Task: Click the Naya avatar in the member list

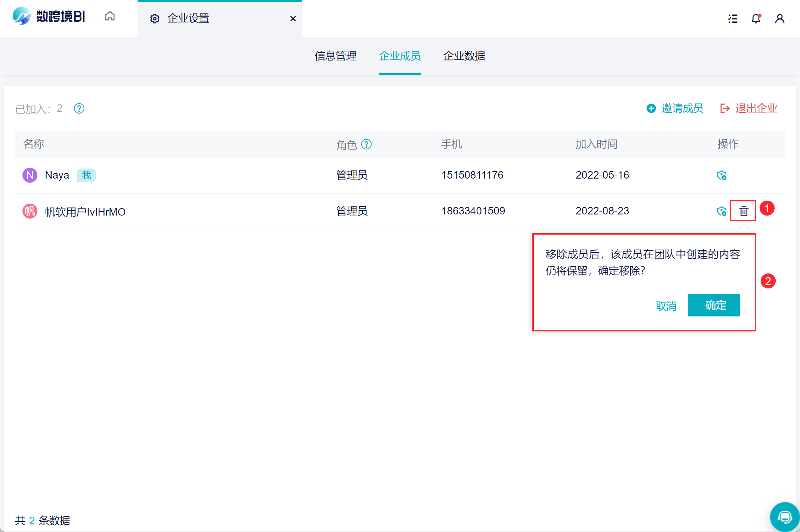Action: (30, 175)
